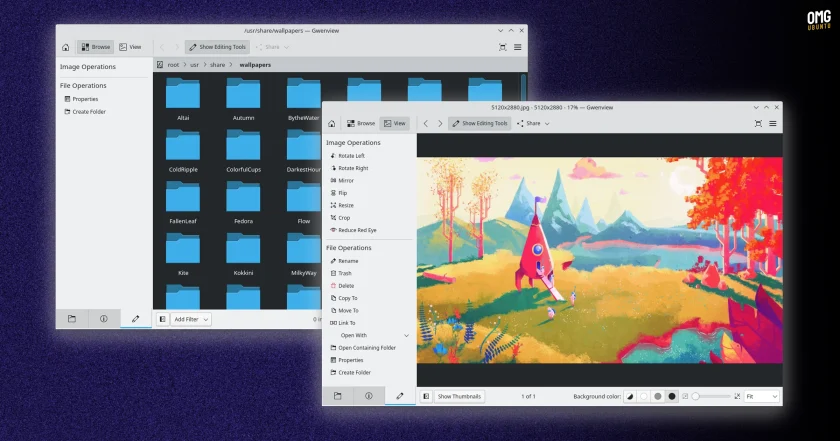840x441 pixels.
Task: Open the information sidebar tab in back window
Action: click(103, 319)
